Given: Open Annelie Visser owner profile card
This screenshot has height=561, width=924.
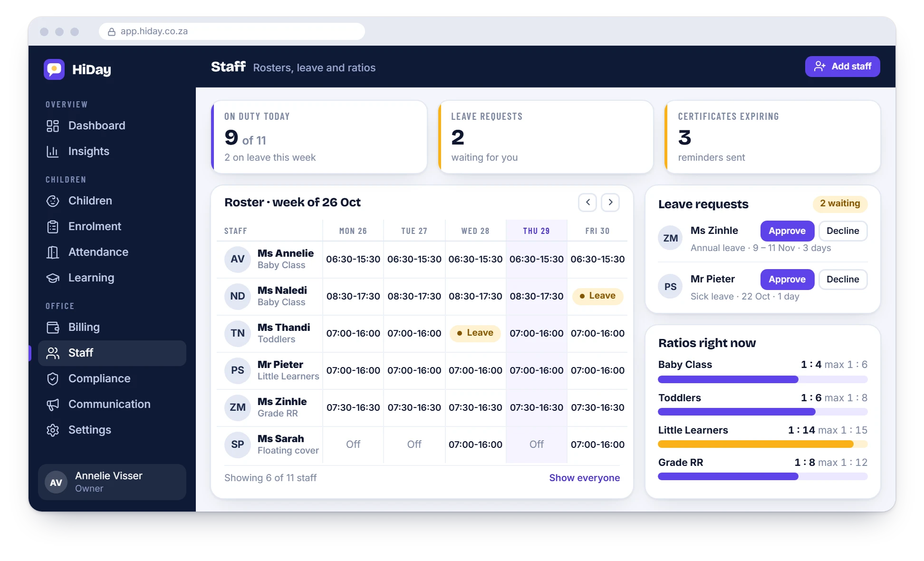Looking at the screenshot, I should click(112, 482).
